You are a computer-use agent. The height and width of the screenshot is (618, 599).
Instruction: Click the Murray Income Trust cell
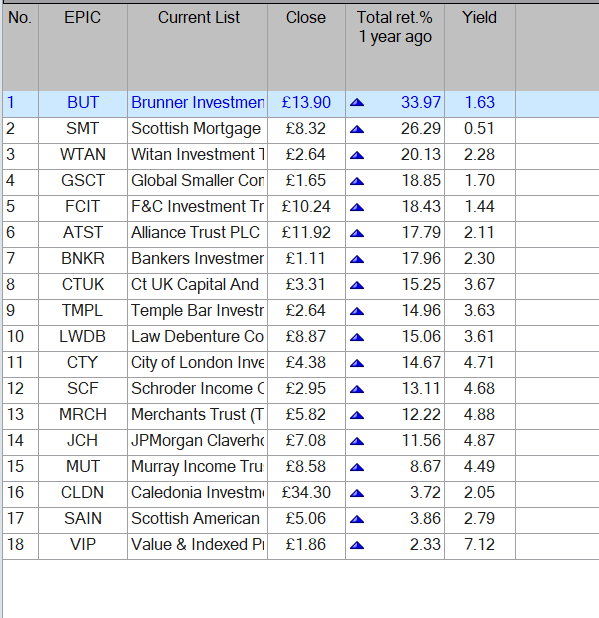point(197,467)
